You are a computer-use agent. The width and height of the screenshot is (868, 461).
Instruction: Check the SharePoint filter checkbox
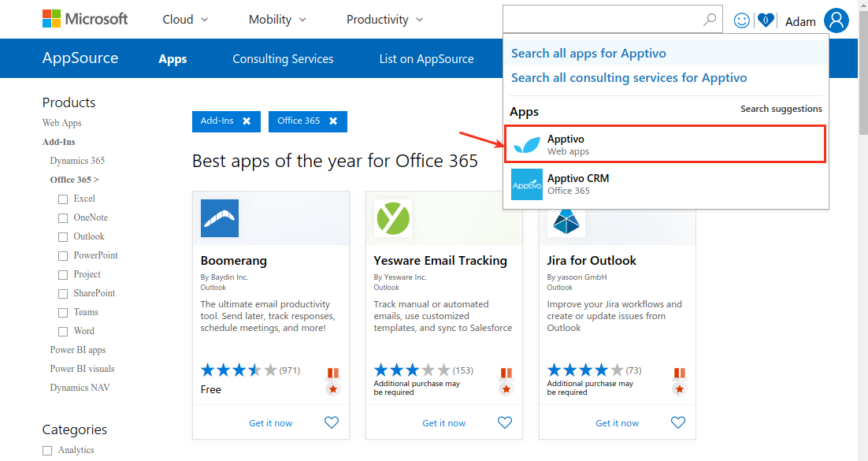coord(63,293)
